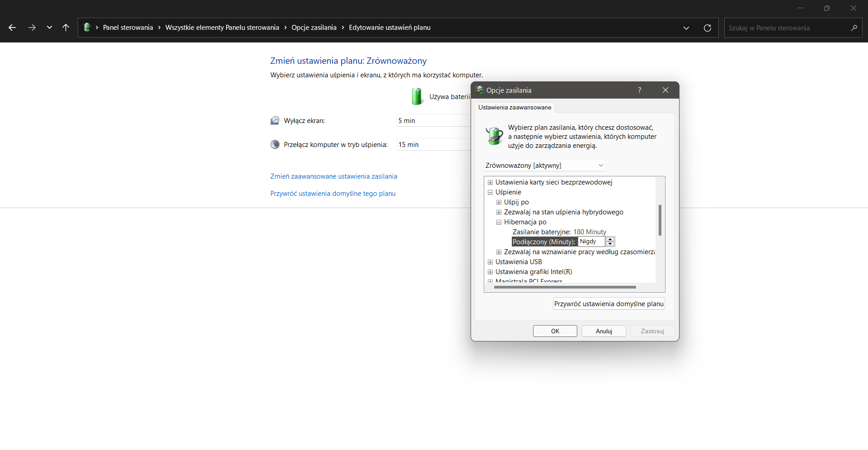The image size is (868, 450).
Task: Select the Ustawienia zaawansowane tab
Action: click(x=515, y=108)
